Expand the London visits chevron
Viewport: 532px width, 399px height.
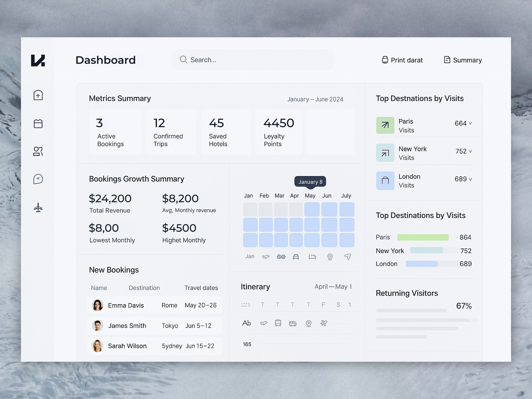point(470,179)
